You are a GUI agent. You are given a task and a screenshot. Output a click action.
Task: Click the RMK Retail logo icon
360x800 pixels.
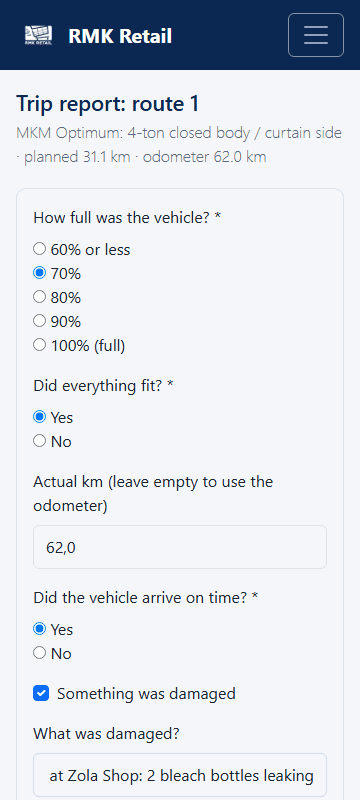point(38,36)
